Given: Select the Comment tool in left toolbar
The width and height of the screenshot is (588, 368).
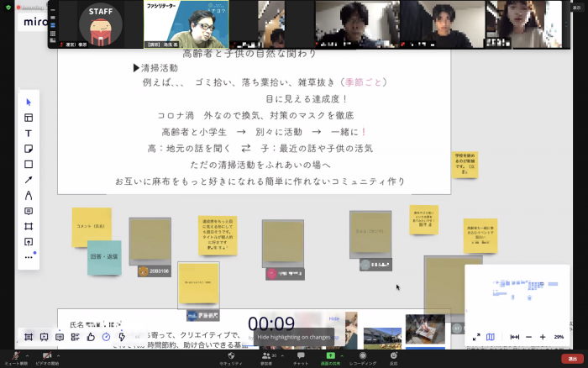Looking at the screenshot, I should point(29,211).
